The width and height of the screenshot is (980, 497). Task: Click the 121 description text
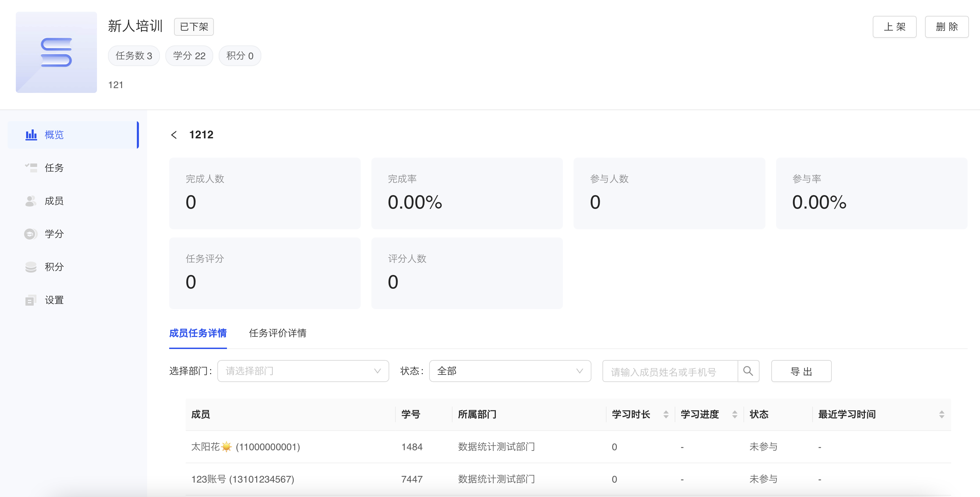116,85
